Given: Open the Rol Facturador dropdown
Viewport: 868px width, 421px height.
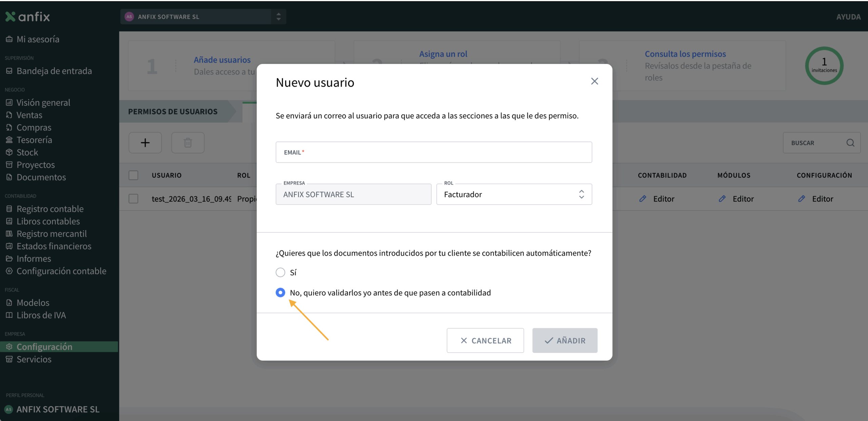Looking at the screenshot, I should pyautogui.click(x=514, y=194).
